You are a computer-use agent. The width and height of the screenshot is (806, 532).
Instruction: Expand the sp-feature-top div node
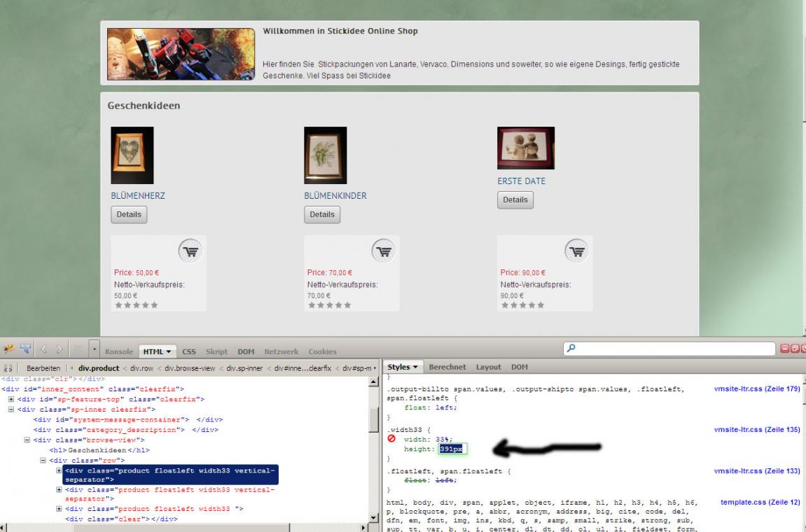tap(11, 399)
